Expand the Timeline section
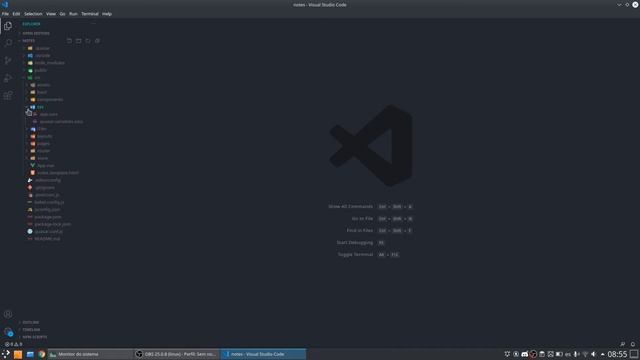 pyautogui.click(x=31, y=330)
